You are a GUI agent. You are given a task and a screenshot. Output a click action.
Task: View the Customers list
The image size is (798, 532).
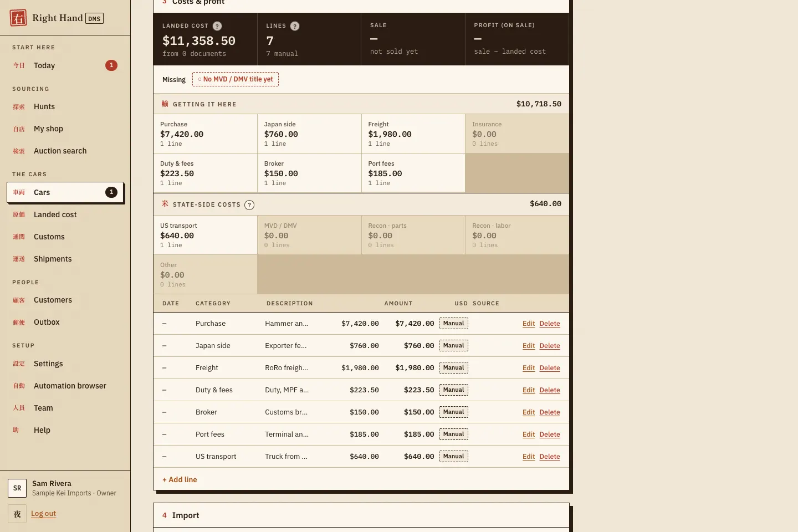coord(65,300)
